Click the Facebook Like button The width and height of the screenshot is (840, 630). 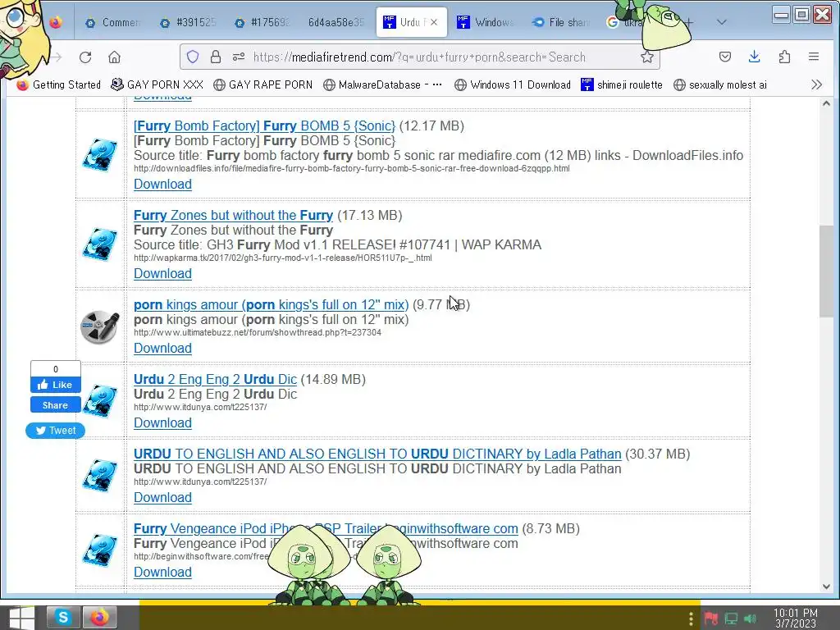(55, 385)
